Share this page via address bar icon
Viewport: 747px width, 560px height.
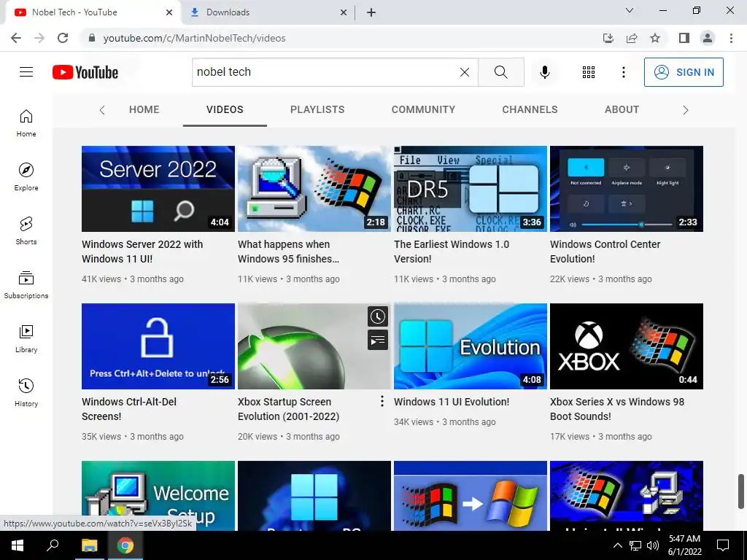coord(632,38)
